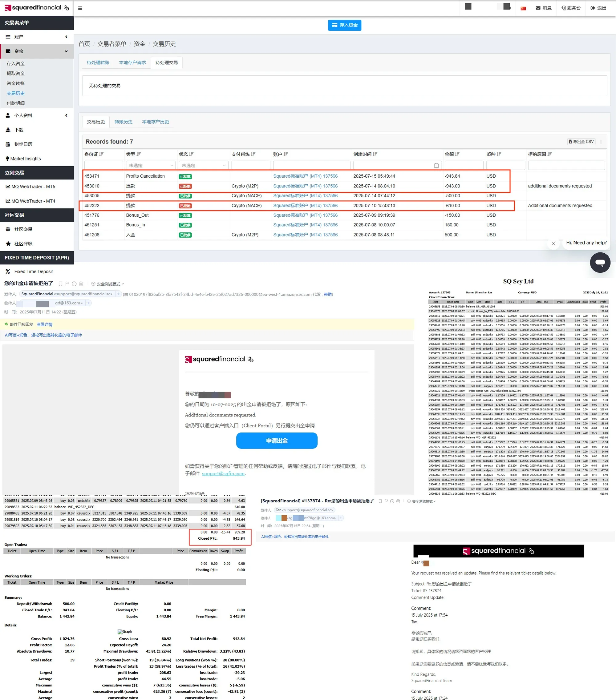616x700 pixels.
Task: Switch to 本地存户请求 tab
Action: pos(132,63)
